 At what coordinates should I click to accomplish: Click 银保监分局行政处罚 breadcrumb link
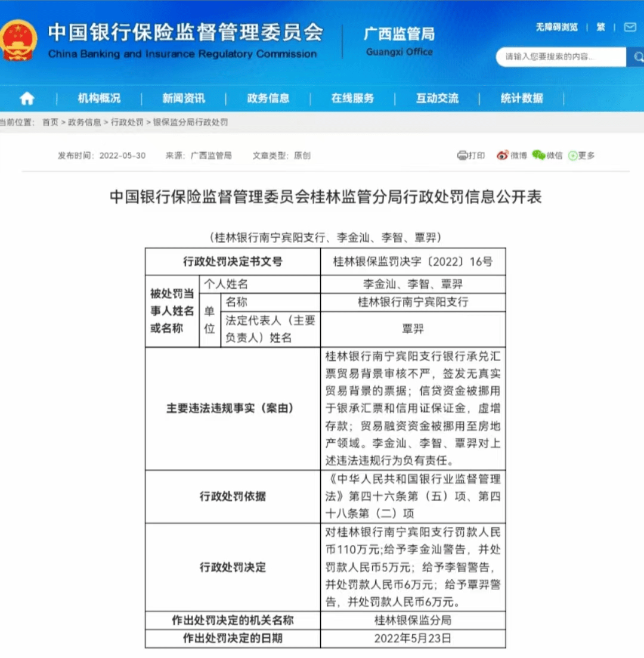[x=190, y=122]
